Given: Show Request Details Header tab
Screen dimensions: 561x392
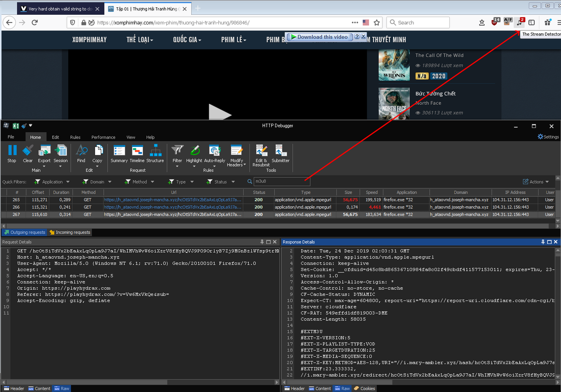Looking at the screenshot, I should [14, 389].
